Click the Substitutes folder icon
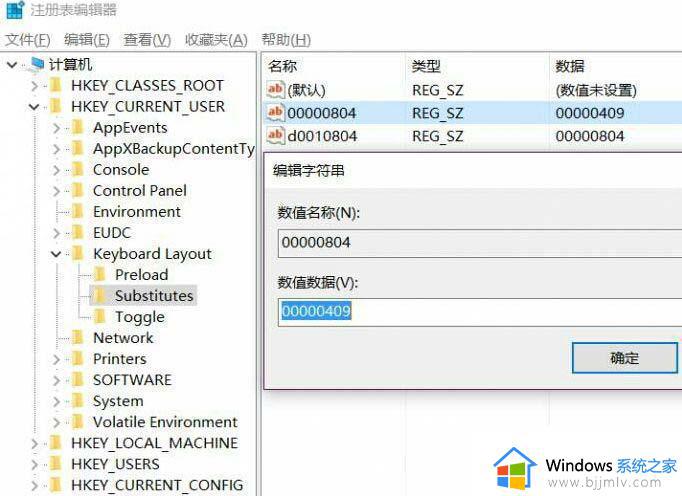682x496 pixels. pyautogui.click(x=100, y=295)
